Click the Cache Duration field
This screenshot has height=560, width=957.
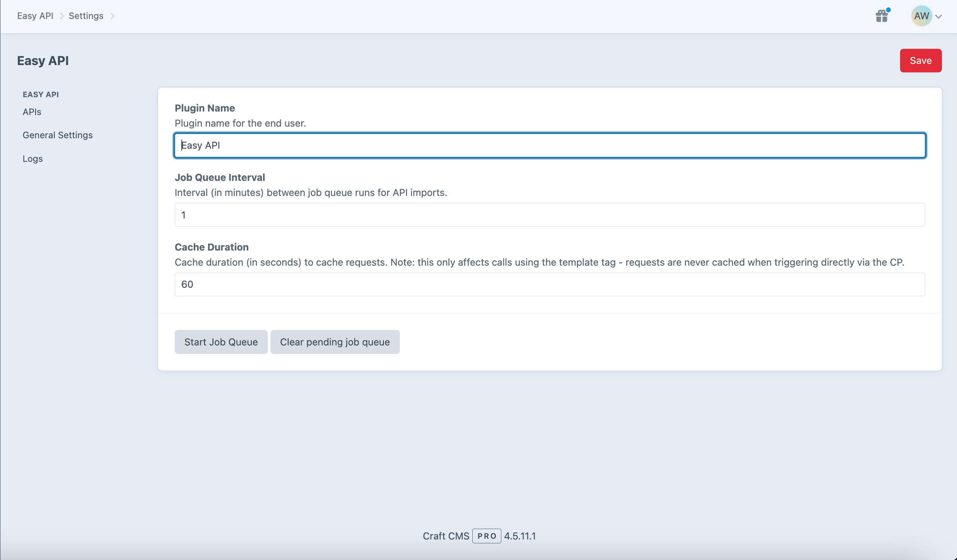point(550,285)
